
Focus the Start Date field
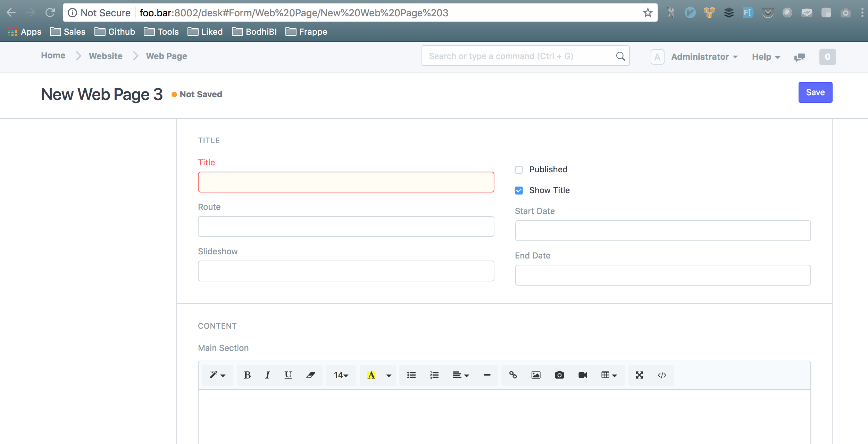click(x=663, y=231)
